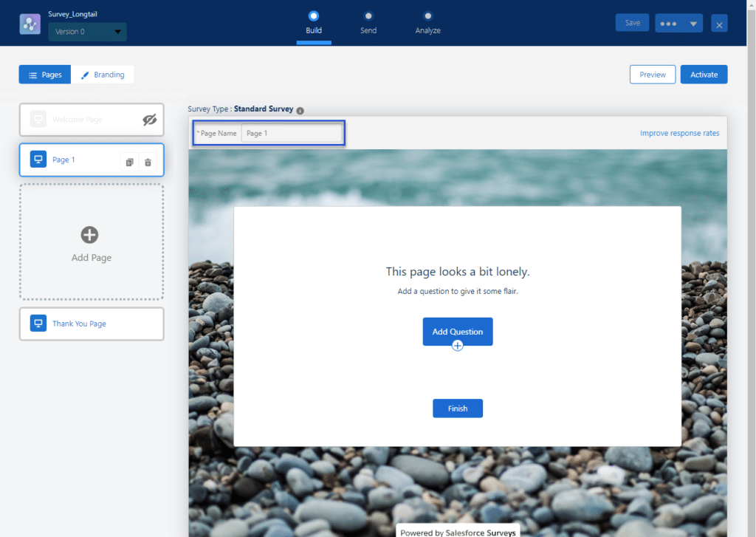Open the Branding tab
Image resolution: width=756 pixels, height=537 pixels.
(x=103, y=75)
